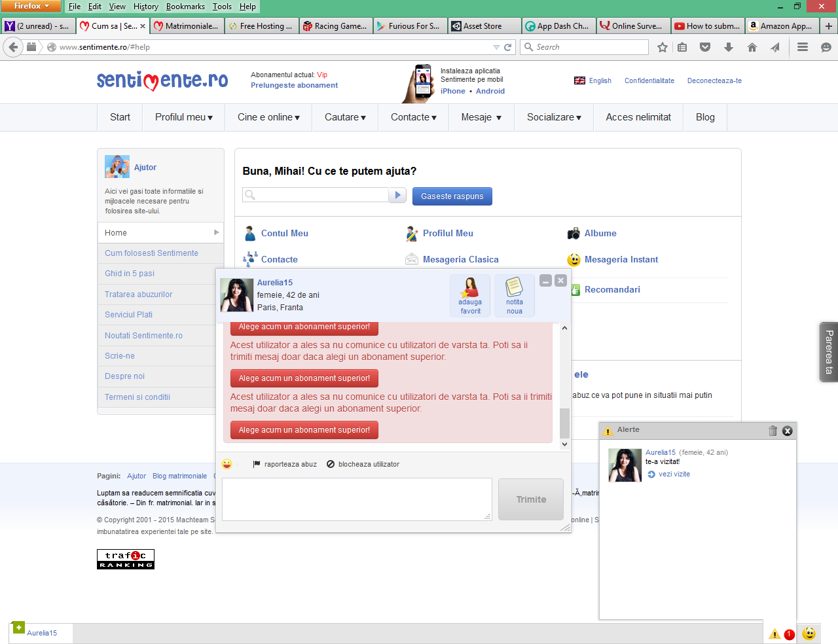This screenshot has height=644, width=838.
Task: Open emoticon picker in chat
Action: 227,464
